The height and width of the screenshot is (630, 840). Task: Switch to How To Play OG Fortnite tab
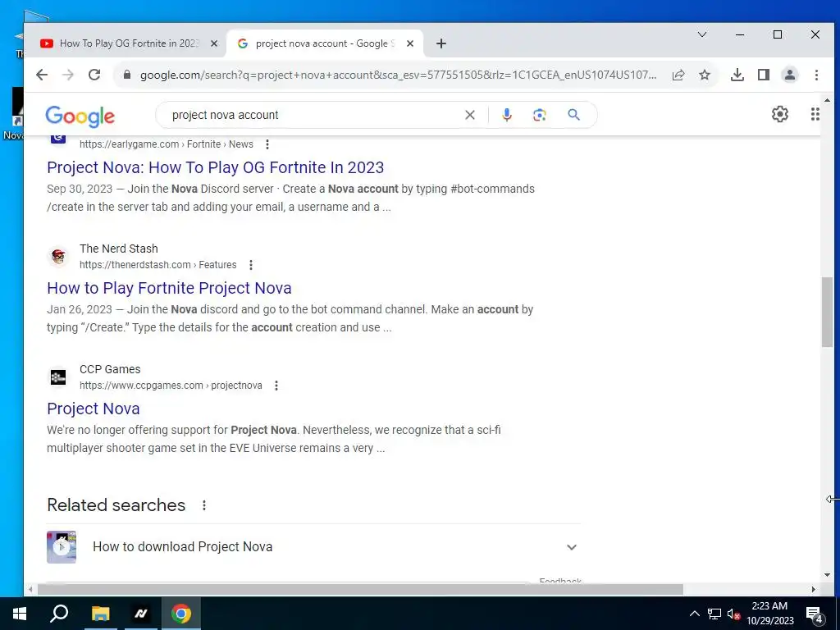(x=129, y=43)
